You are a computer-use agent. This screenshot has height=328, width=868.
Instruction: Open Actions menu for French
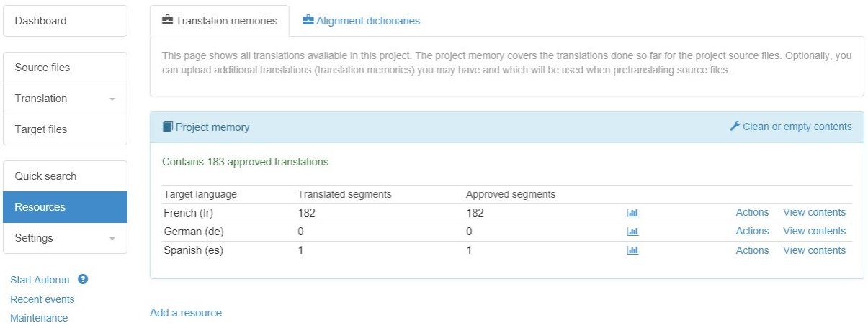click(x=752, y=212)
